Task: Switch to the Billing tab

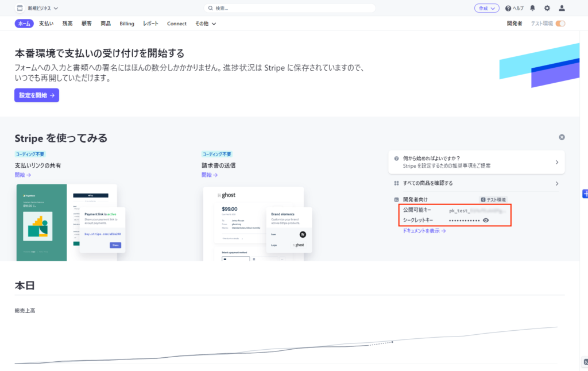Action: pos(127,24)
